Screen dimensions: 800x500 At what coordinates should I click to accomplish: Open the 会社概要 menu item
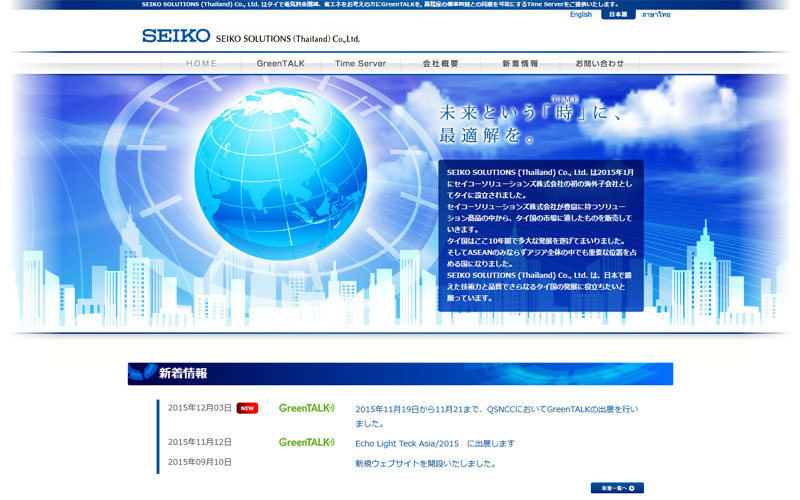pos(440,64)
